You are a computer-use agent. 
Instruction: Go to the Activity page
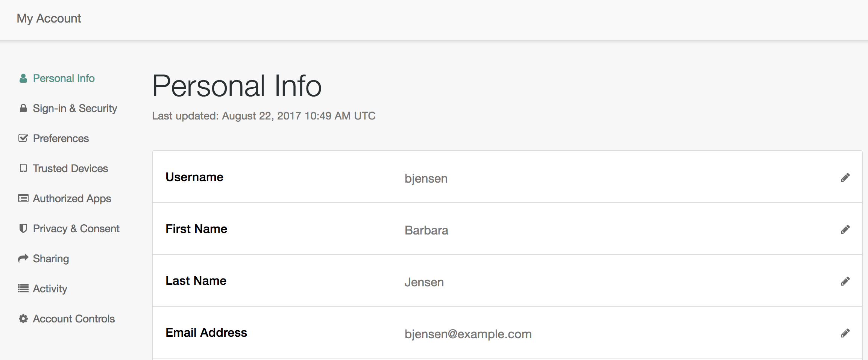(50, 289)
